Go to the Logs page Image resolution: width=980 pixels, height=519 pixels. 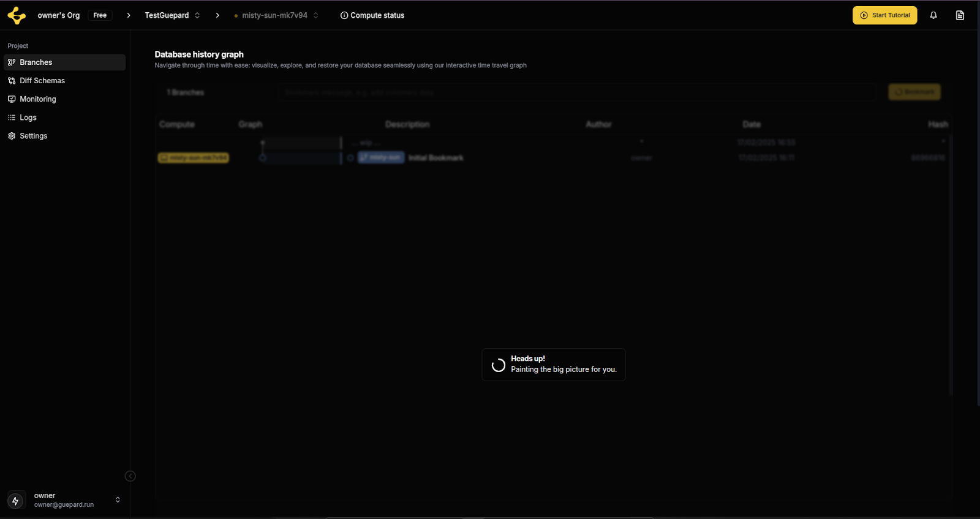point(28,118)
